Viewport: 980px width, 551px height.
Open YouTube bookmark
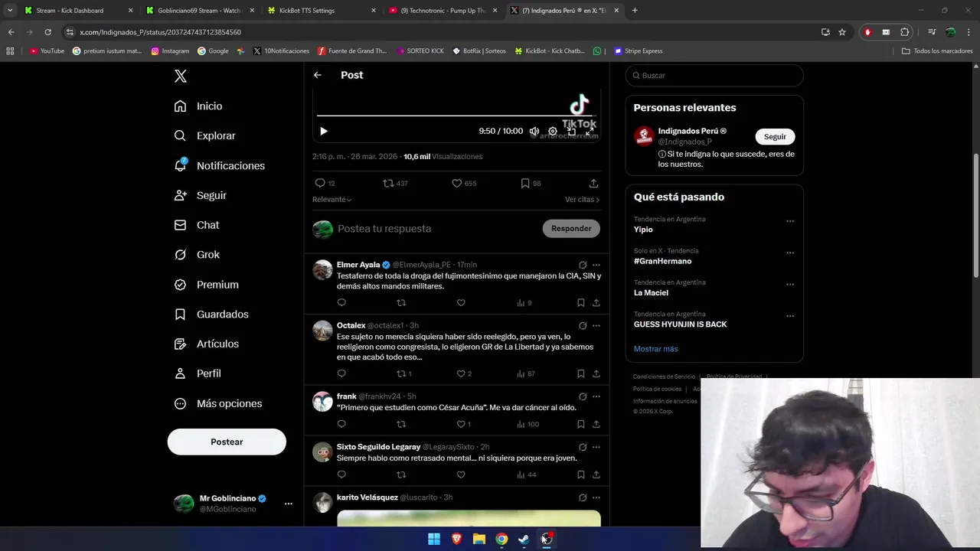coord(47,51)
